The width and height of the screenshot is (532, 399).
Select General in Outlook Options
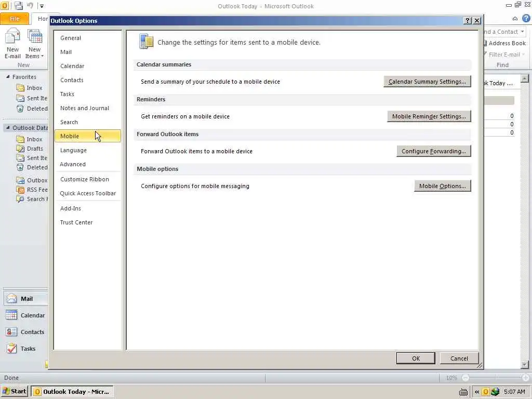pyautogui.click(x=87, y=38)
